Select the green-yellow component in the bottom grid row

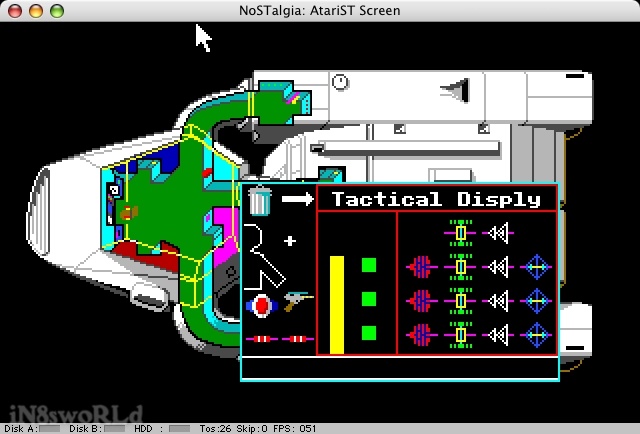[x=460, y=335]
